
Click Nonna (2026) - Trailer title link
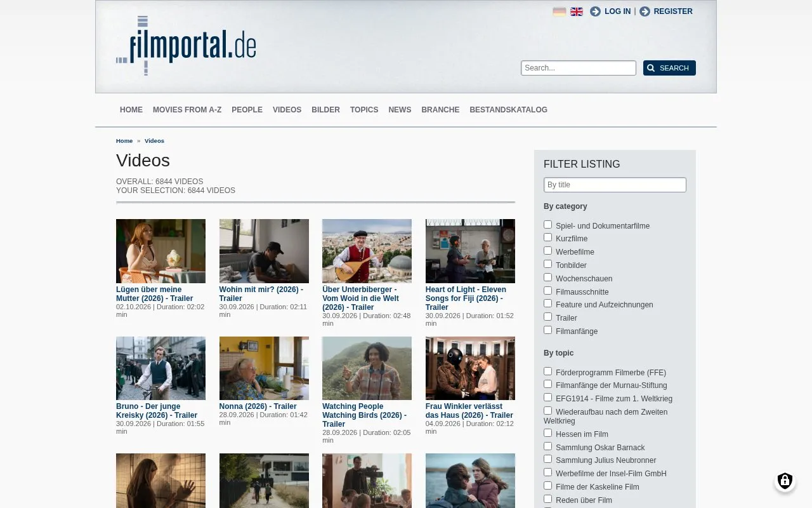(258, 406)
